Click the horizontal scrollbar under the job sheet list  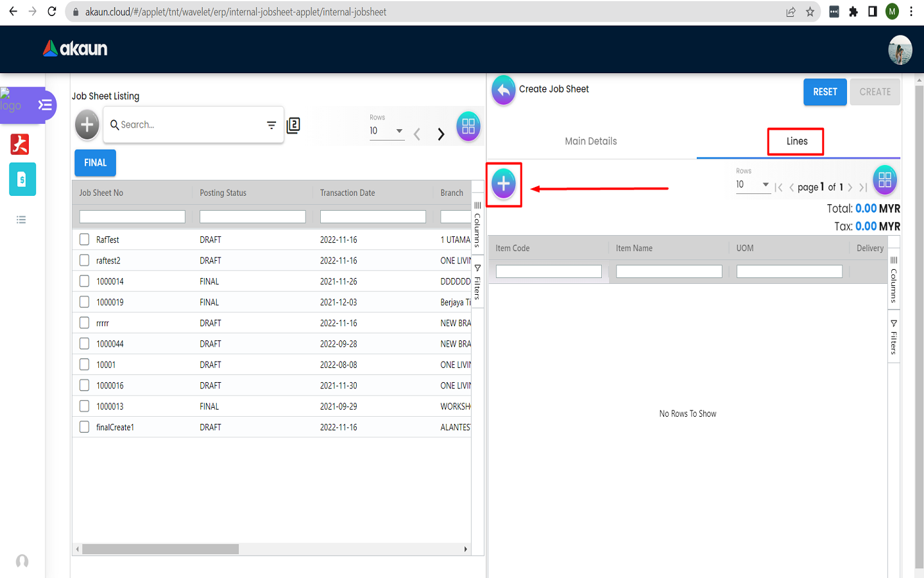point(160,549)
